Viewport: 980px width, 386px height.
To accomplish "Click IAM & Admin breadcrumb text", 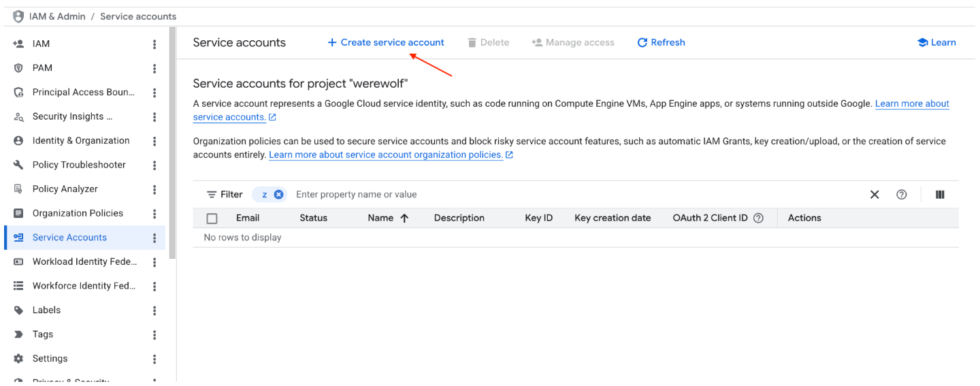I will [x=57, y=16].
